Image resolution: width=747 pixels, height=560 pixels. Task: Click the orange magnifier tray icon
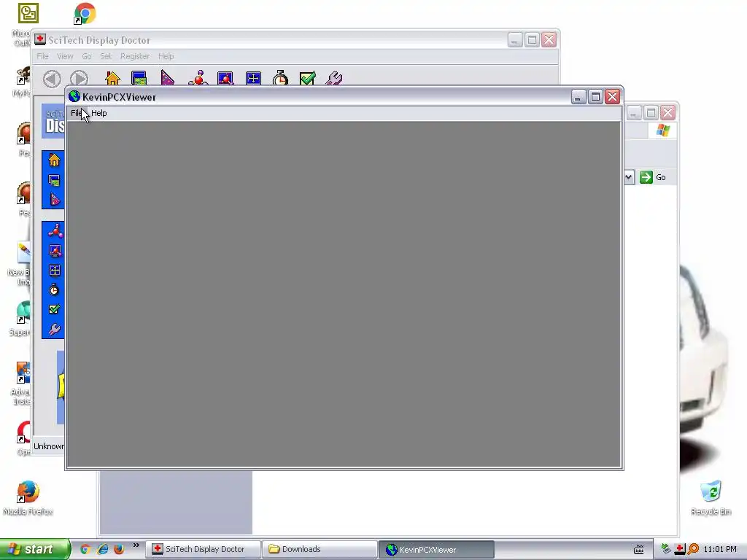click(x=693, y=549)
